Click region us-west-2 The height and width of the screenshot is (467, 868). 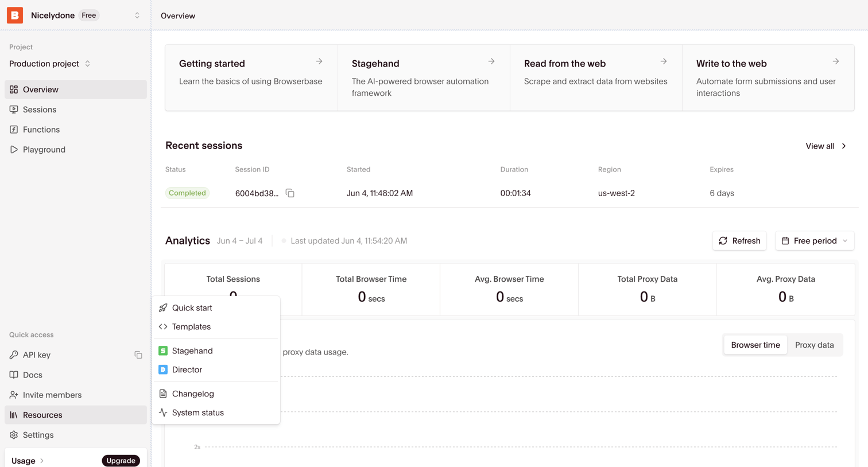click(617, 193)
